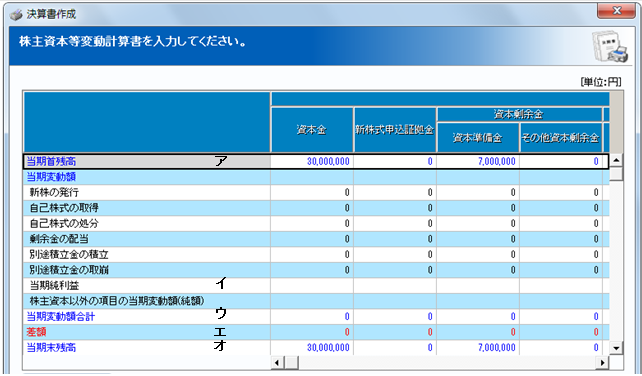This screenshot has width=642, height=376.
Task: Click the 資本金 column header
Action: click(x=312, y=130)
